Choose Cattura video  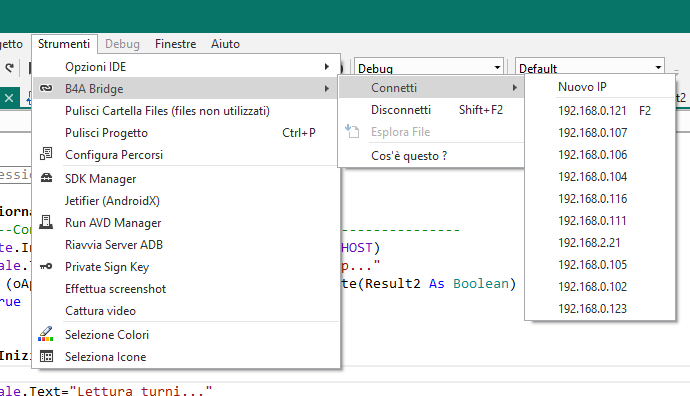pyautogui.click(x=186, y=311)
